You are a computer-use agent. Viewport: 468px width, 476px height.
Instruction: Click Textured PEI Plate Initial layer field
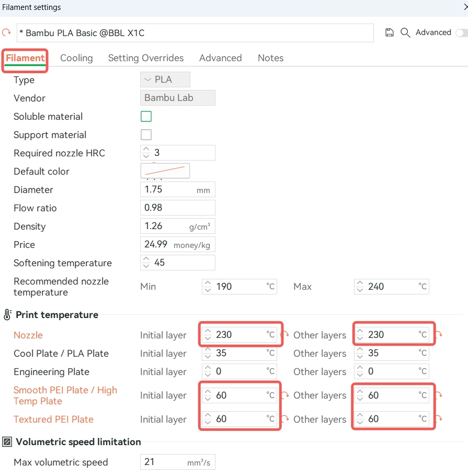(239, 419)
